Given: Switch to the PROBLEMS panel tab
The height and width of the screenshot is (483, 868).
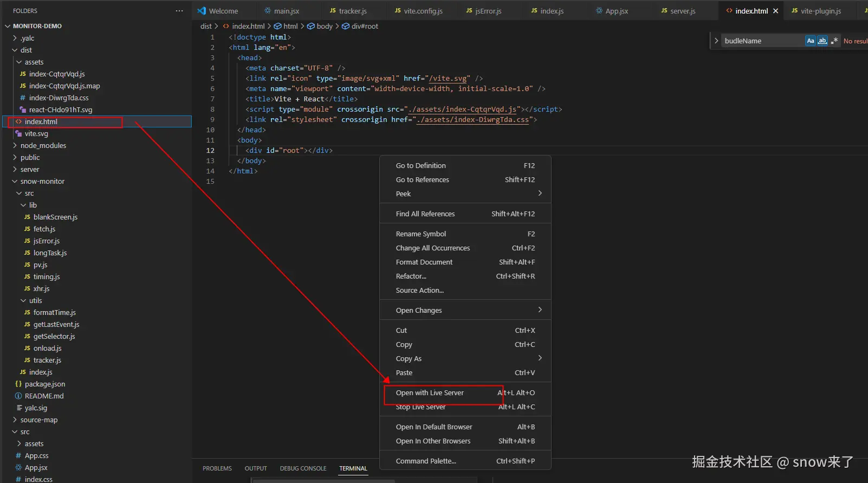Looking at the screenshot, I should click(217, 468).
